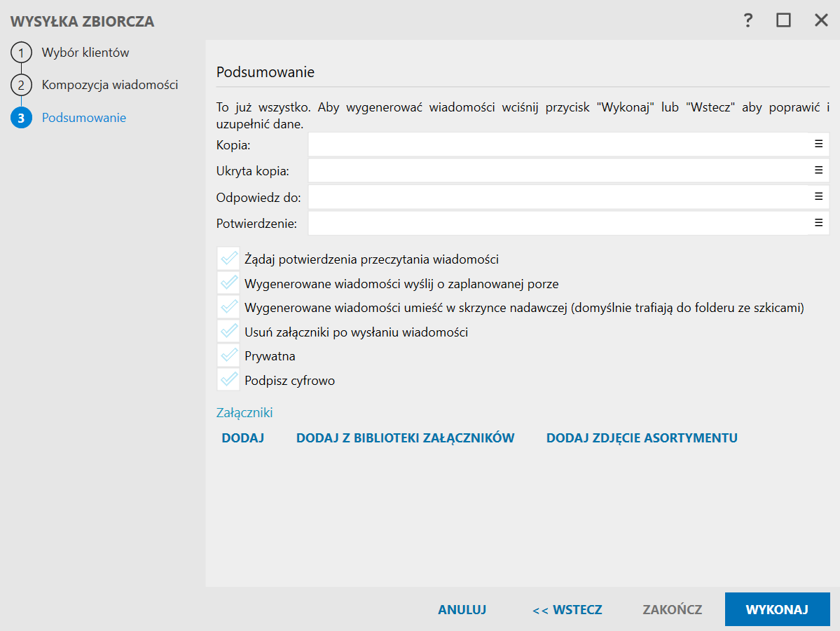The image size is (840, 631).
Task: Open list menu icon for Potwierdzenie
Action: pos(818,223)
